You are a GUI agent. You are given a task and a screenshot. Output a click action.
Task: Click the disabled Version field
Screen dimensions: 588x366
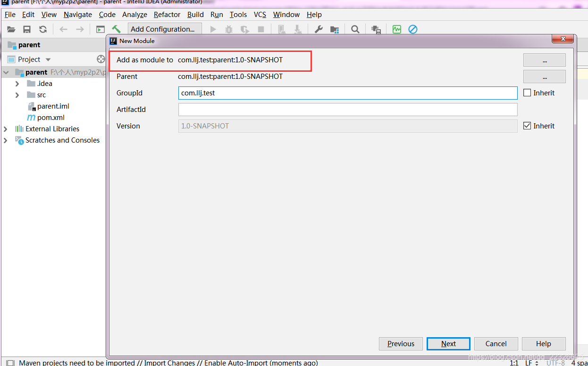pos(348,126)
